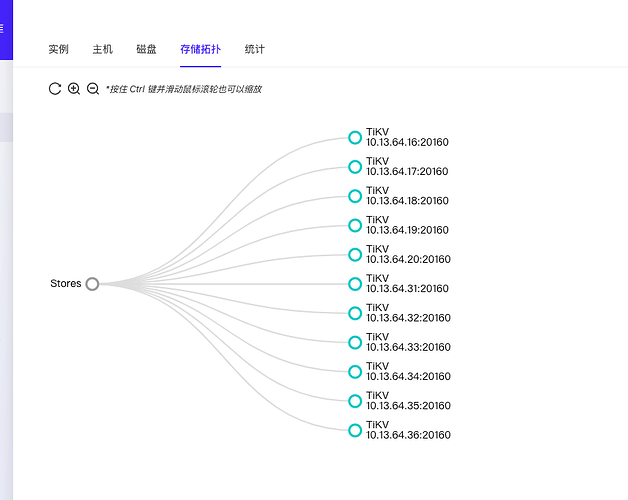Click the address text 10.13.64.33:20160
This screenshot has width=628, height=500.
pos(409,347)
